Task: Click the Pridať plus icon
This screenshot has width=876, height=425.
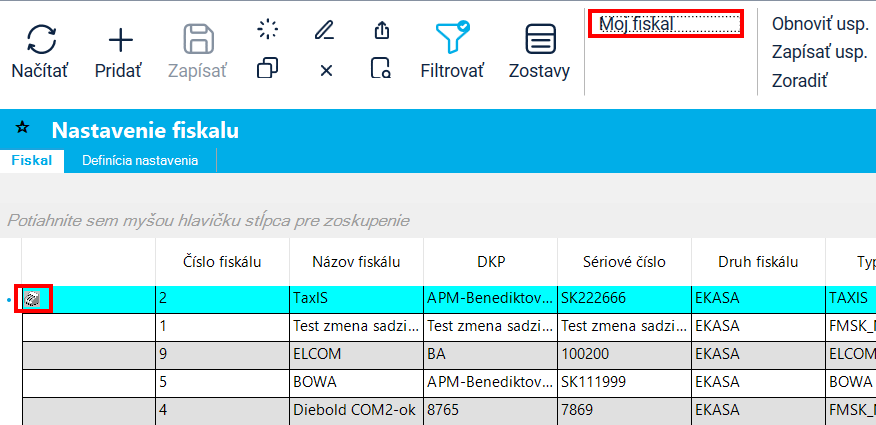Action: pyautogui.click(x=120, y=40)
